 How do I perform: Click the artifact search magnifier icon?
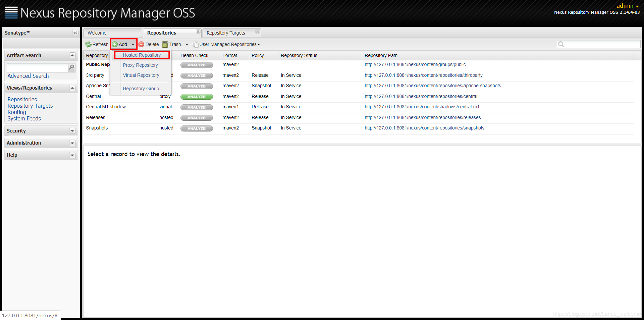pos(71,67)
